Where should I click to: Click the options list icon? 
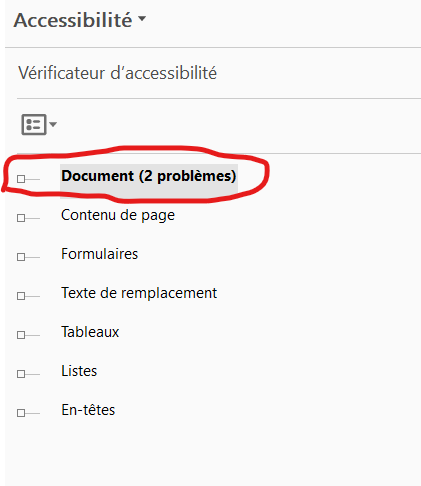(x=34, y=125)
